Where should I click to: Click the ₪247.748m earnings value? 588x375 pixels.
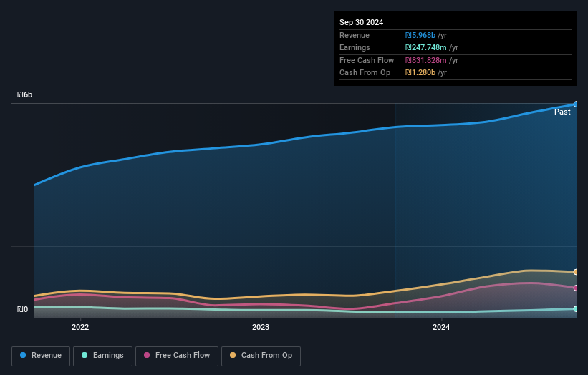(x=425, y=47)
